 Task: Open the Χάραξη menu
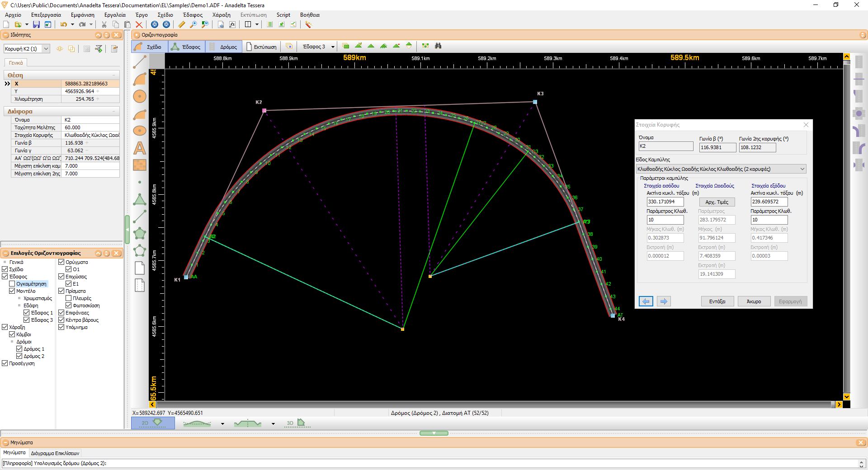[x=221, y=15]
